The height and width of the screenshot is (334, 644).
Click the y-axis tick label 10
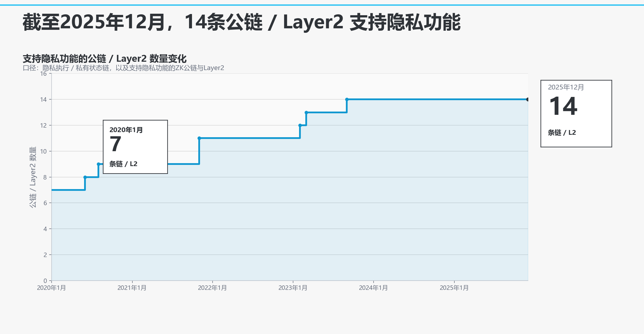[x=44, y=151]
